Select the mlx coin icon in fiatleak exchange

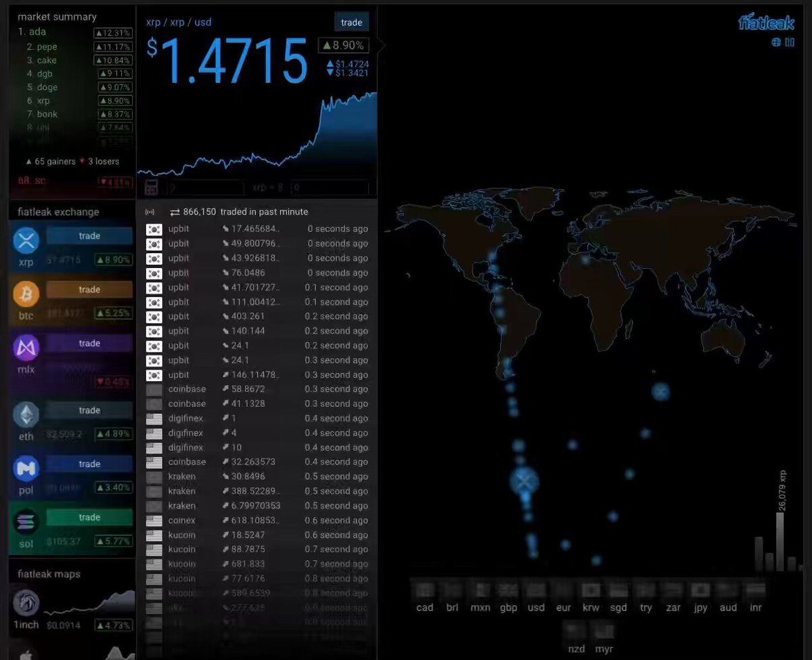click(26, 348)
